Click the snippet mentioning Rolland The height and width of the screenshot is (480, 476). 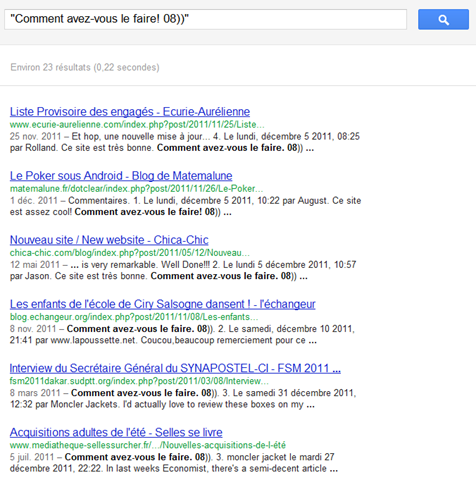(x=185, y=142)
